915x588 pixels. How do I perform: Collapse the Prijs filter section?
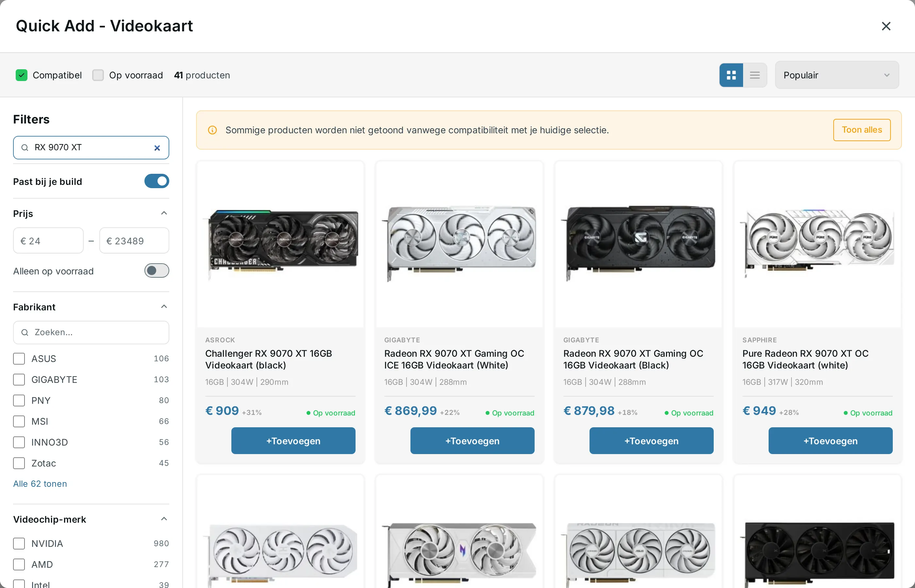(x=164, y=213)
